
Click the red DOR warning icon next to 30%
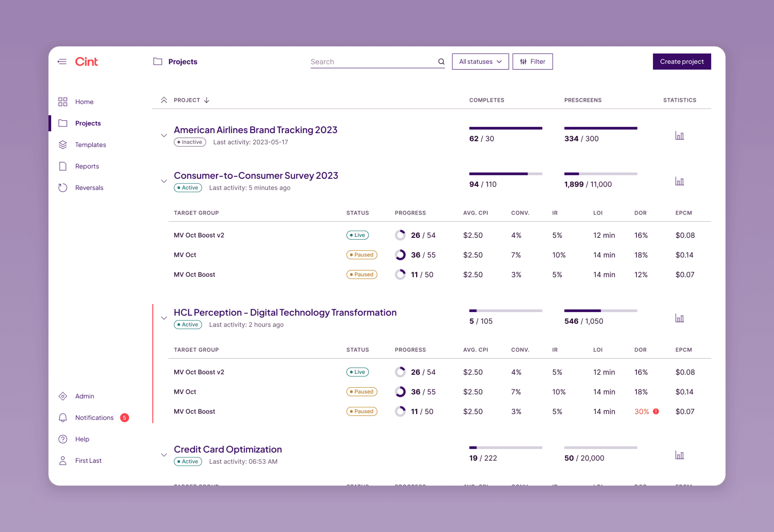656,411
